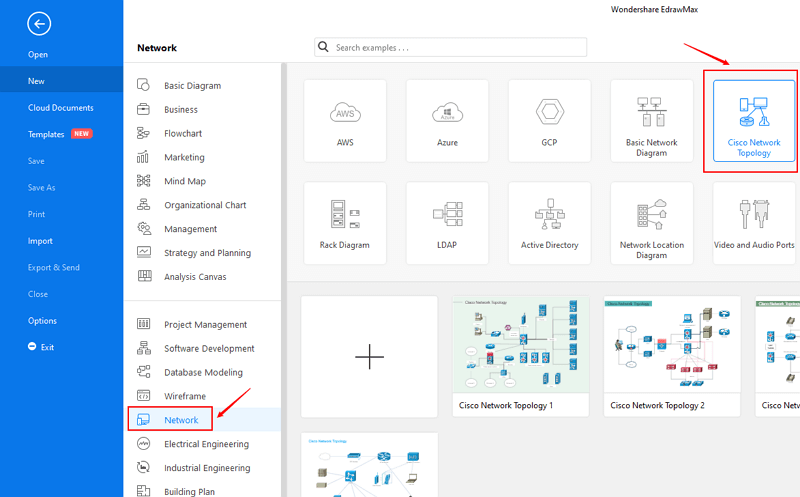Viewport: 800px width, 497px height.
Task: Open the AWS diagram type
Action: [345, 120]
